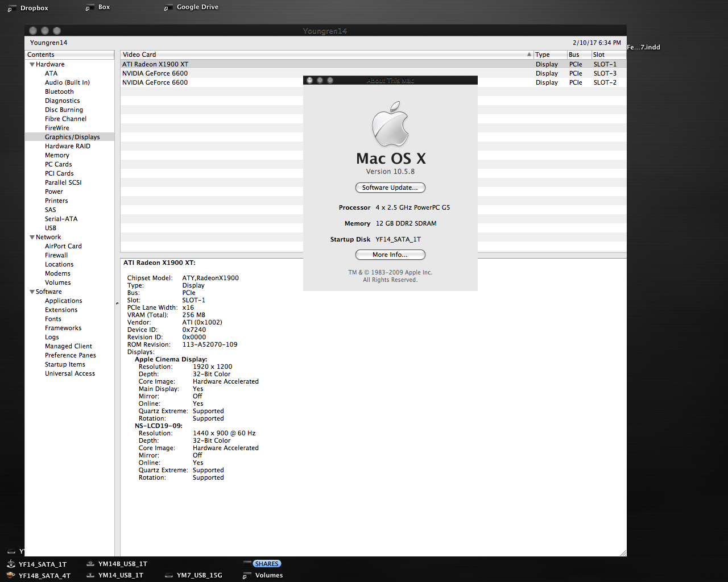728x582 pixels.
Task: Select Volumes under Network in sidebar
Action: pos(58,282)
